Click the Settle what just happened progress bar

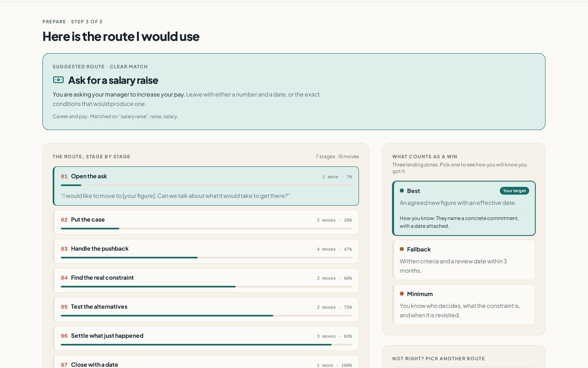pyautogui.click(x=206, y=345)
